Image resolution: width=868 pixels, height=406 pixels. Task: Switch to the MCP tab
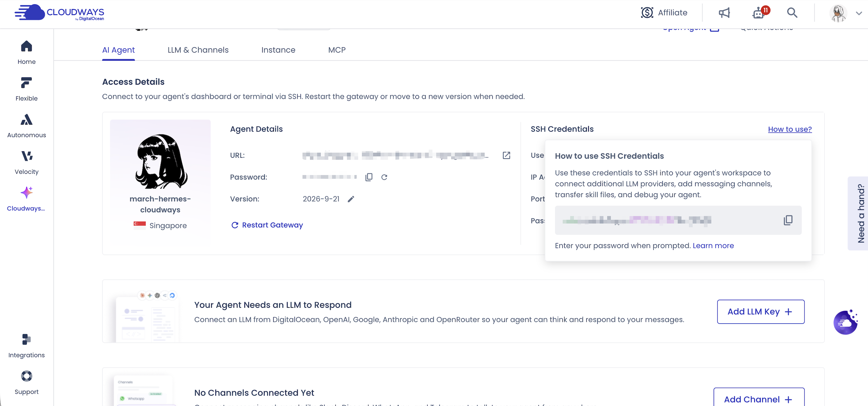click(x=337, y=50)
